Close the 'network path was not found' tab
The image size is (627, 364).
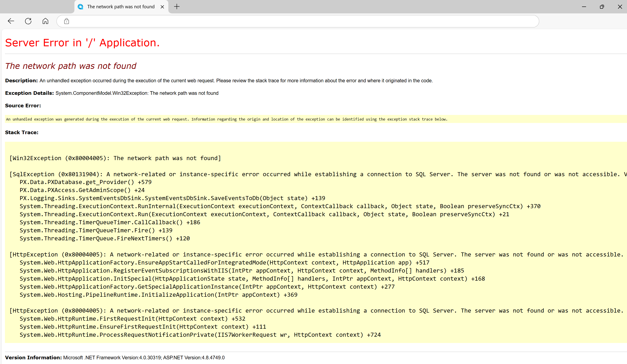coord(162,7)
